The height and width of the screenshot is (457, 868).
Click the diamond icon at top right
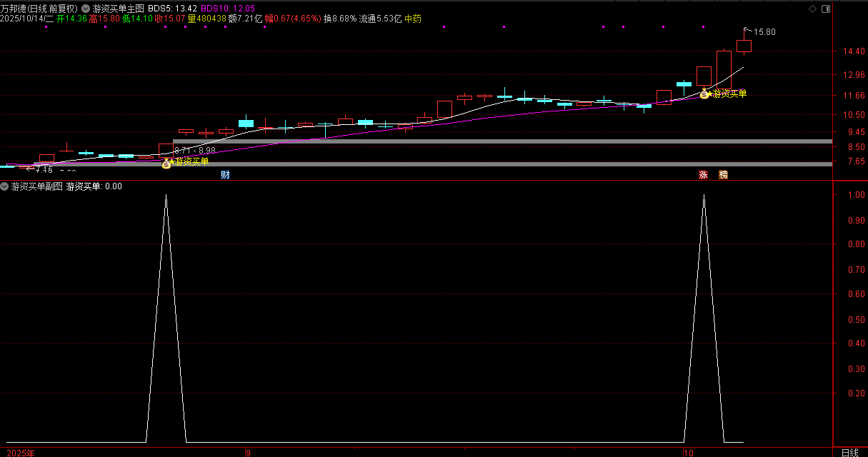point(812,9)
